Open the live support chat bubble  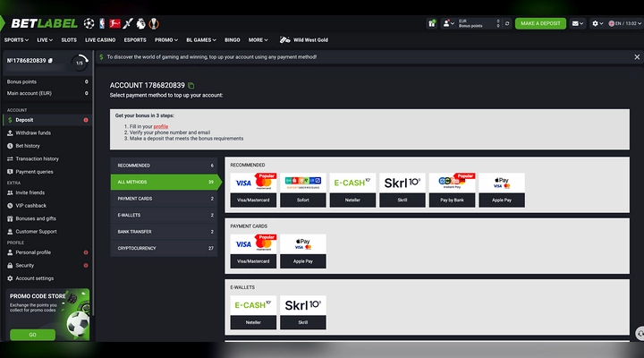[x=640, y=333]
